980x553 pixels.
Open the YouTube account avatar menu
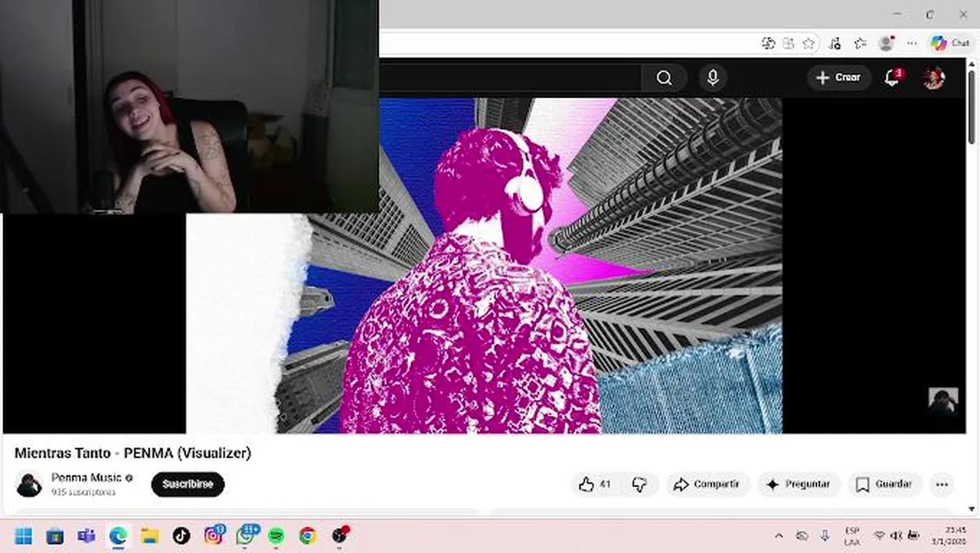pos(934,78)
